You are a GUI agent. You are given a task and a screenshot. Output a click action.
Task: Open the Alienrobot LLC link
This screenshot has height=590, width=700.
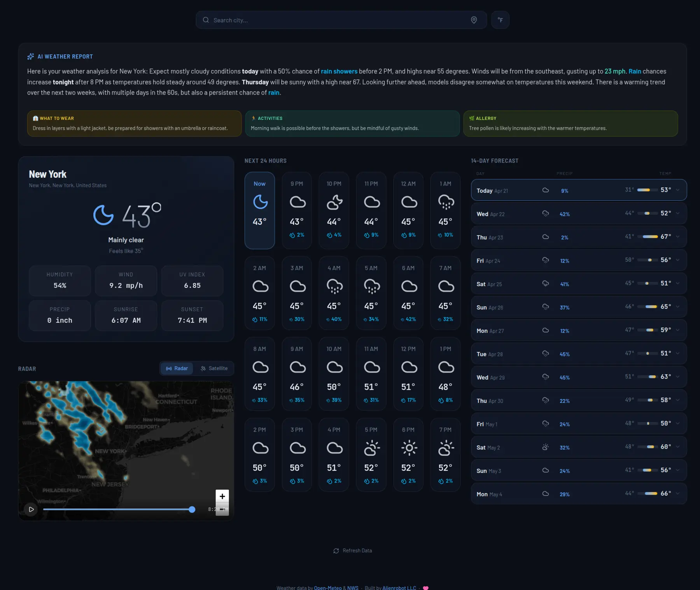pos(399,587)
